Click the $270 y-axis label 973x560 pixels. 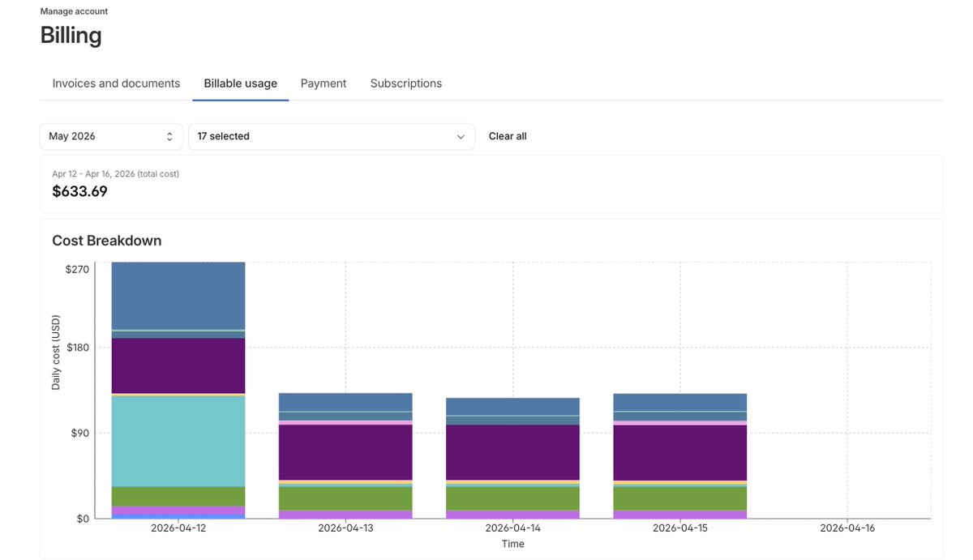[77, 269]
